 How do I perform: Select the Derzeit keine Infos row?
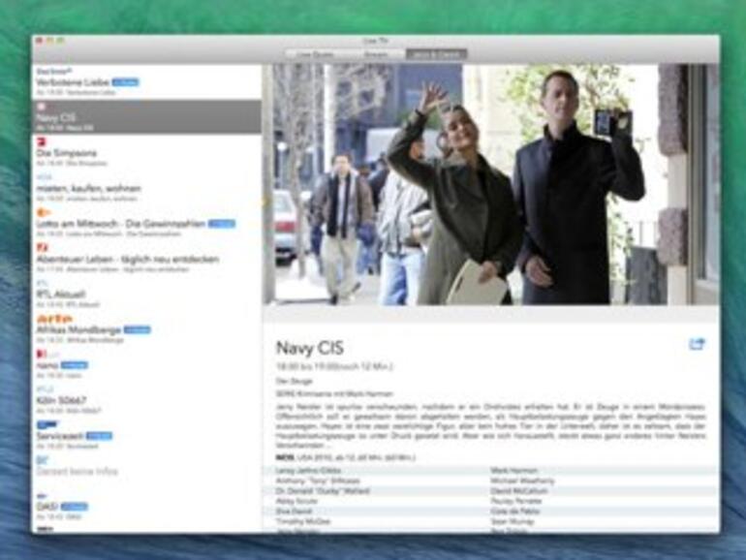[146, 471]
